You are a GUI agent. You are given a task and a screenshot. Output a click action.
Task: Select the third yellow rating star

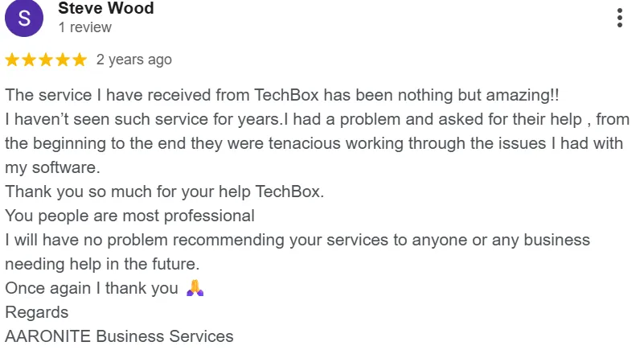(x=46, y=60)
